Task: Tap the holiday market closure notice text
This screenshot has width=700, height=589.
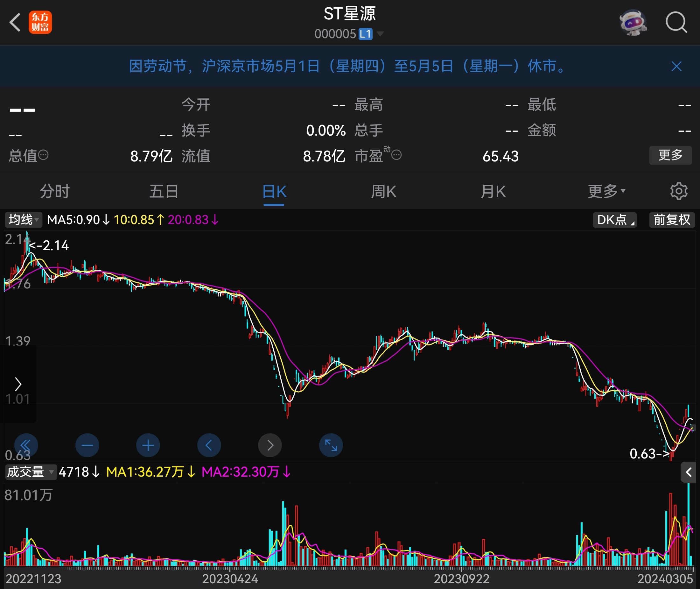Action: (x=348, y=66)
